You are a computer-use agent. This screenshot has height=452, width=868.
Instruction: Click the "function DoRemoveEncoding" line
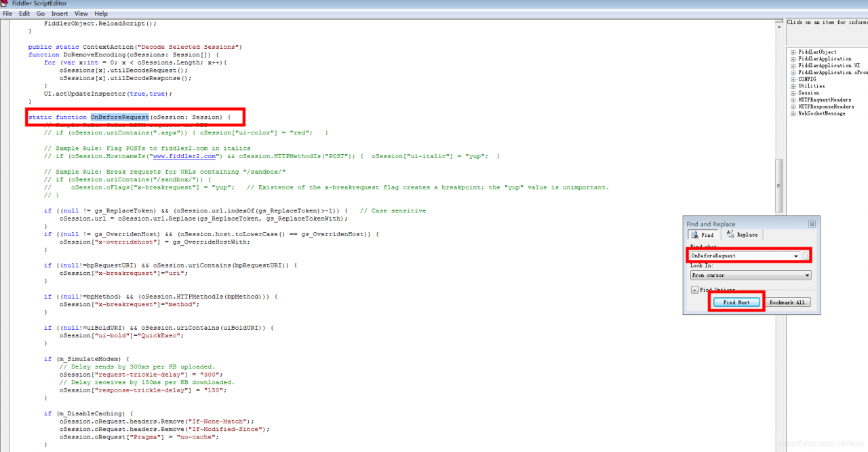[x=124, y=55]
